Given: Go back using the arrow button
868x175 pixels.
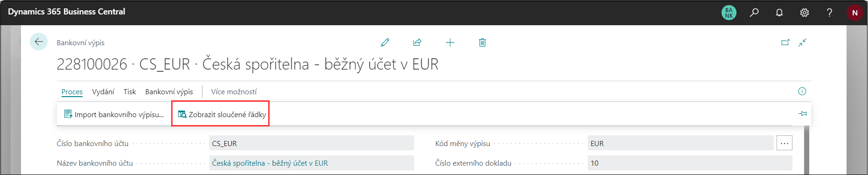Looking at the screenshot, I should pos(39,42).
